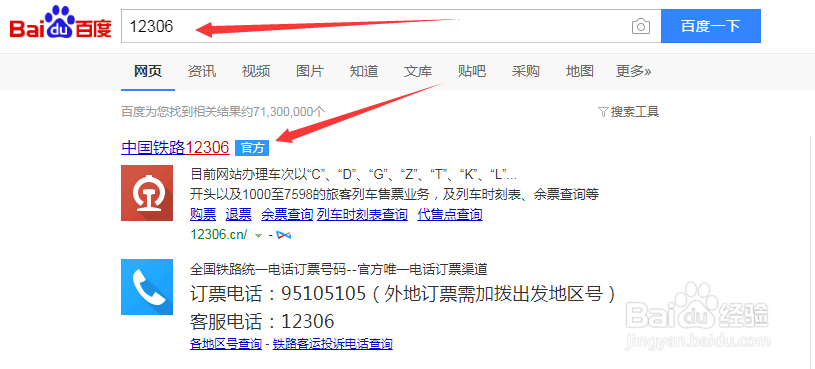This screenshot has height=369, width=815.
Task: Click the search filter funnel icon
Action: pyautogui.click(x=603, y=112)
